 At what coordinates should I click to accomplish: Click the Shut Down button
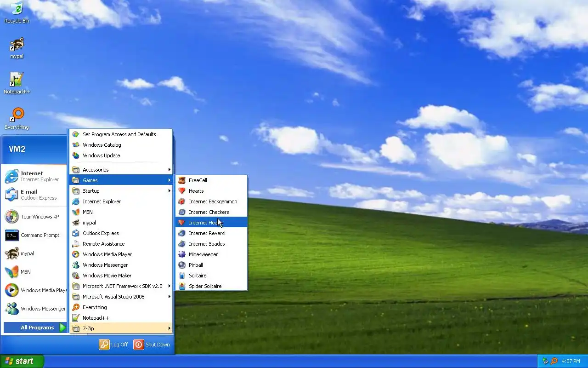coord(152,345)
